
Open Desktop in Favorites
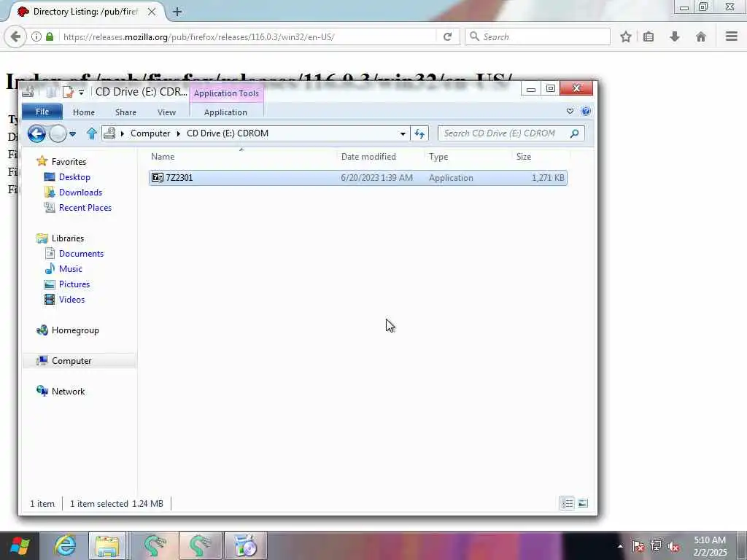tap(74, 177)
